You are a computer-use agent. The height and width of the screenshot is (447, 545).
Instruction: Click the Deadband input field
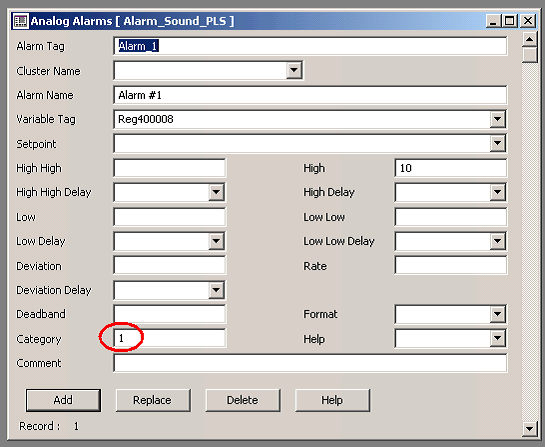point(169,314)
